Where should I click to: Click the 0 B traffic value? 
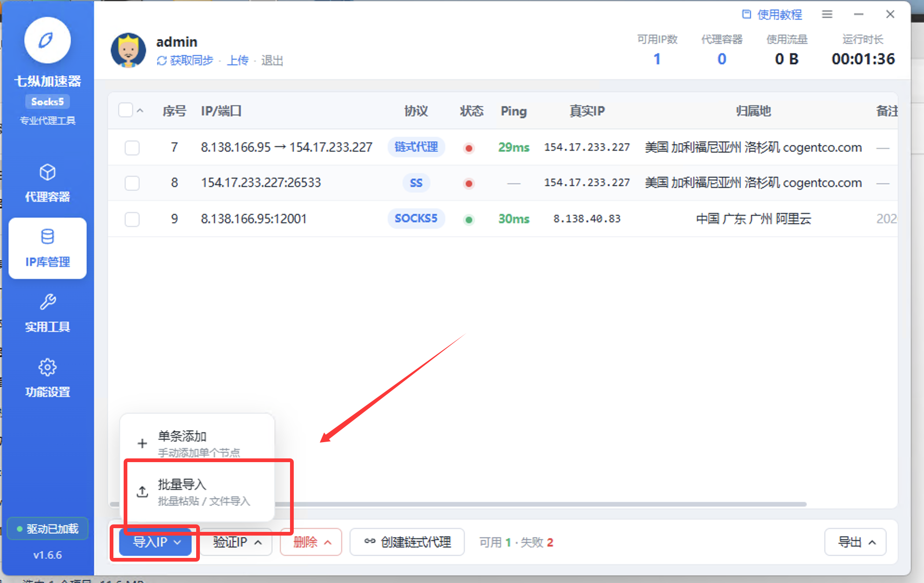point(786,59)
